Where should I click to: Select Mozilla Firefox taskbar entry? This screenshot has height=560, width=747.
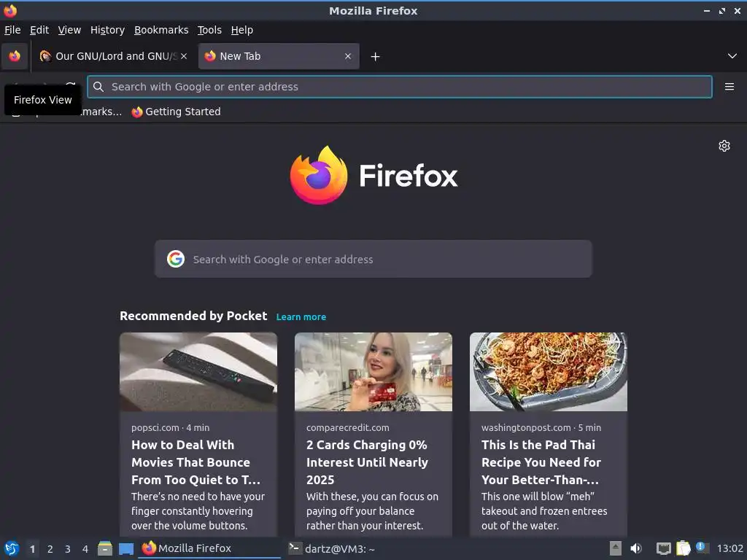[x=209, y=548]
